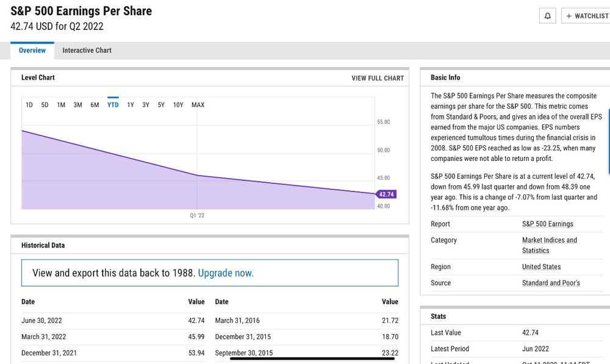The height and width of the screenshot is (364, 610).
Task: Select the YTD chart range
Action: 113,105
